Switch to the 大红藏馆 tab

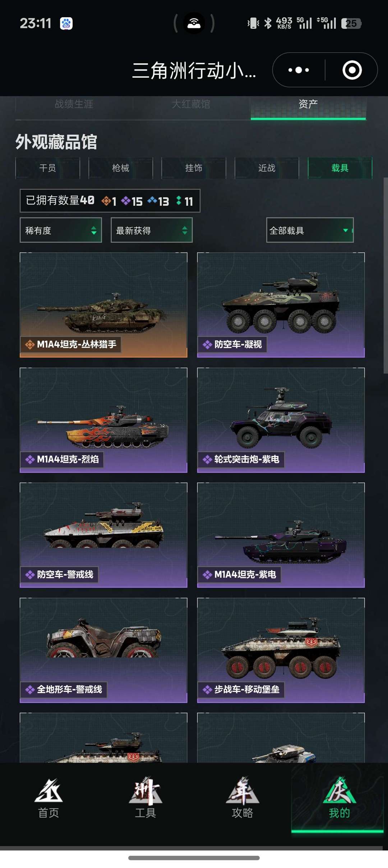tap(191, 104)
